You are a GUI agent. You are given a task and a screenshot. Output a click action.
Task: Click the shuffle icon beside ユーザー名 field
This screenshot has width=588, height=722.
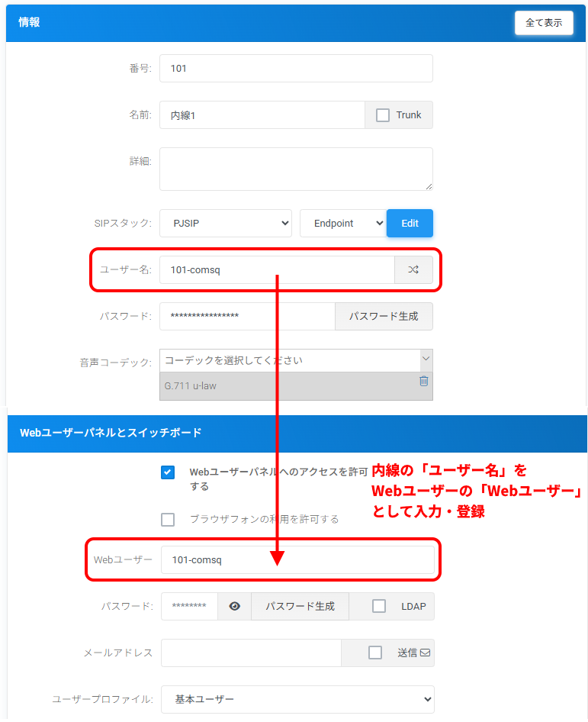[413, 270]
